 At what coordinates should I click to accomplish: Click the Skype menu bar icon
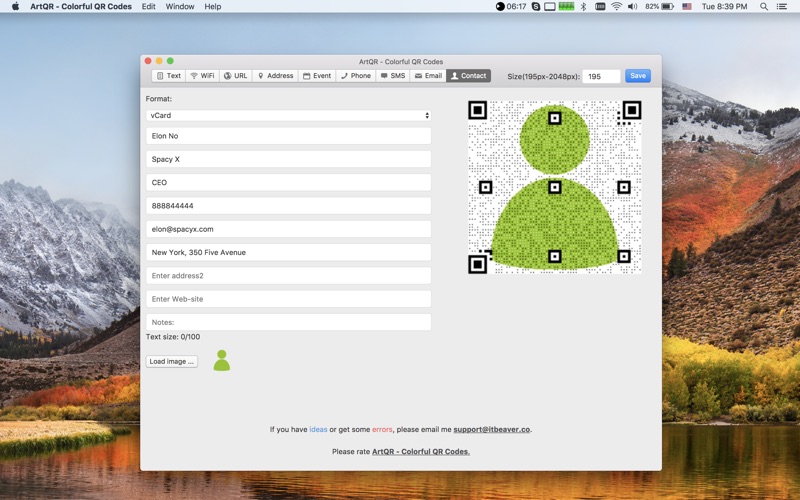coord(536,7)
